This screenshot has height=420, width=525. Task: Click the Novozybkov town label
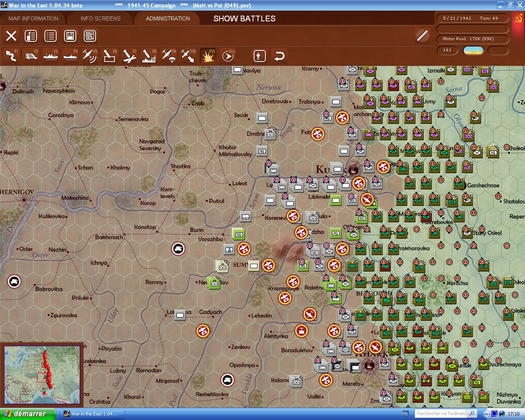[59, 91]
